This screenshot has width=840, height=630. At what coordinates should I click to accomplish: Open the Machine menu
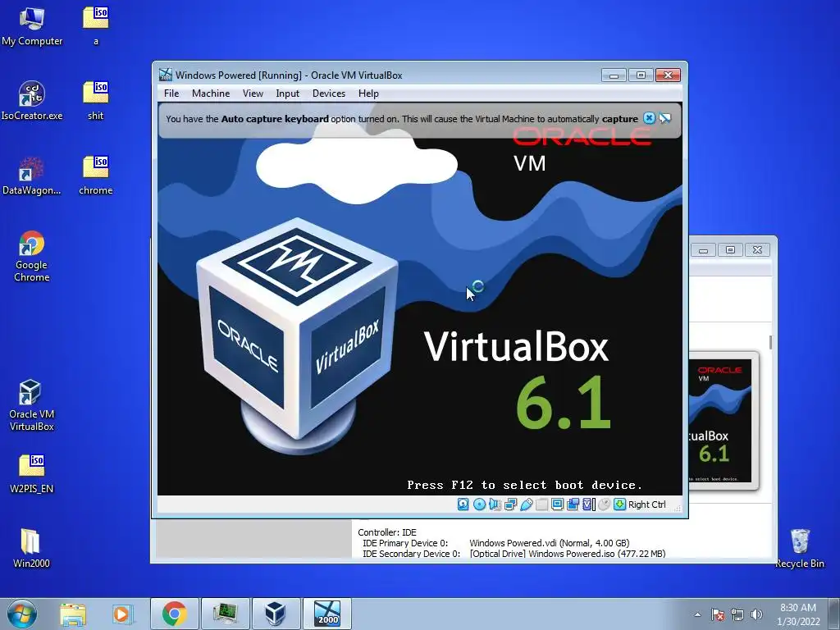[x=211, y=94]
